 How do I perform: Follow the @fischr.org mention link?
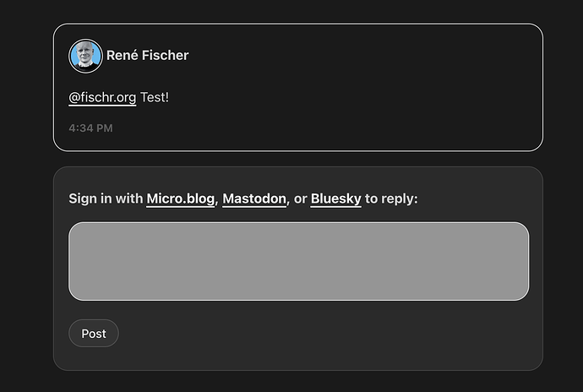(x=102, y=97)
